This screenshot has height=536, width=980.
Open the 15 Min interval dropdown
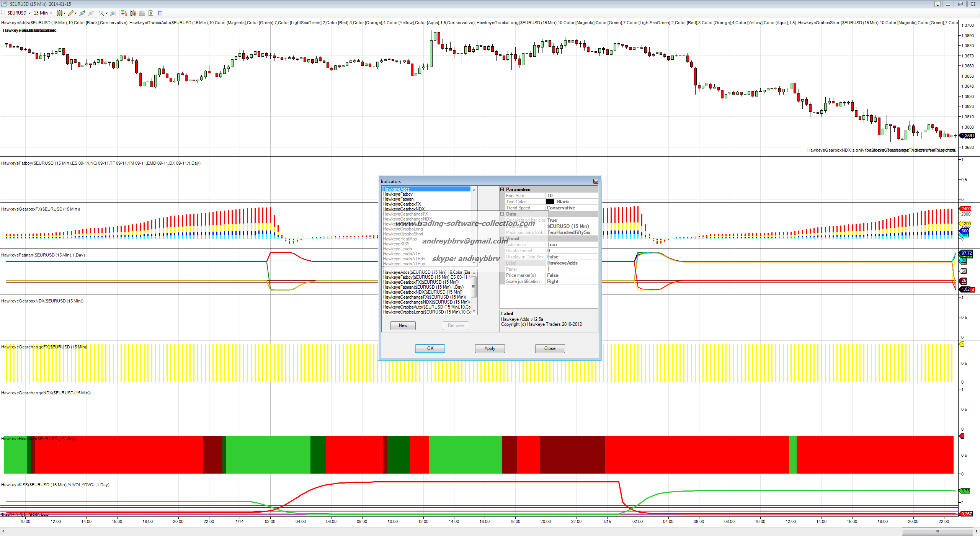point(43,13)
